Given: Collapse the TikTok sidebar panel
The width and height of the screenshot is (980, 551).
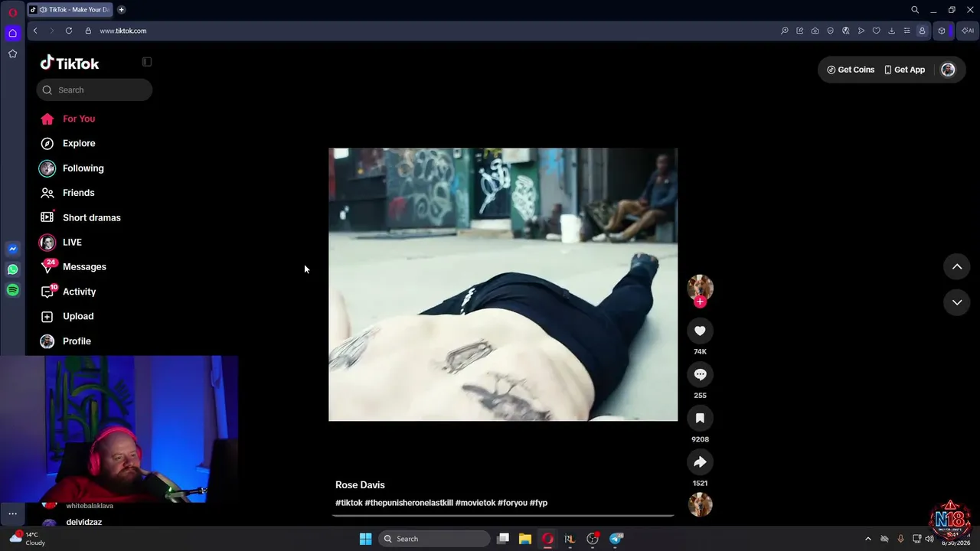Looking at the screenshot, I should [147, 62].
